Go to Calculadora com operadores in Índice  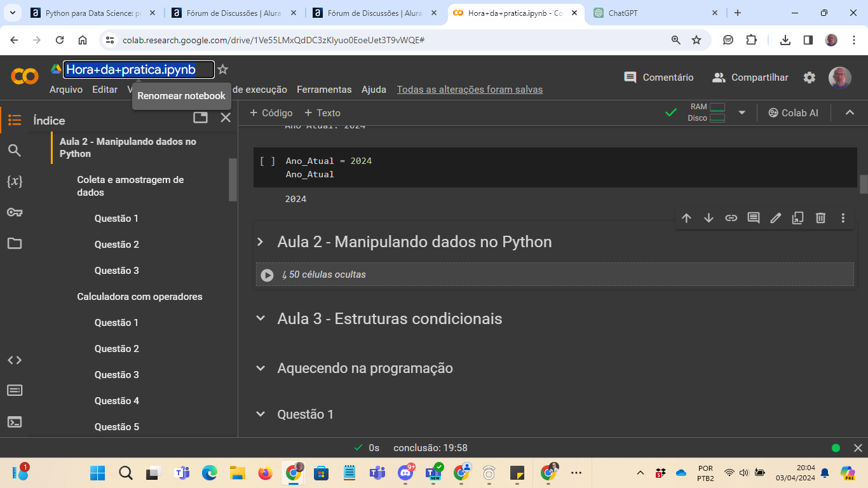(x=140, y=297)
